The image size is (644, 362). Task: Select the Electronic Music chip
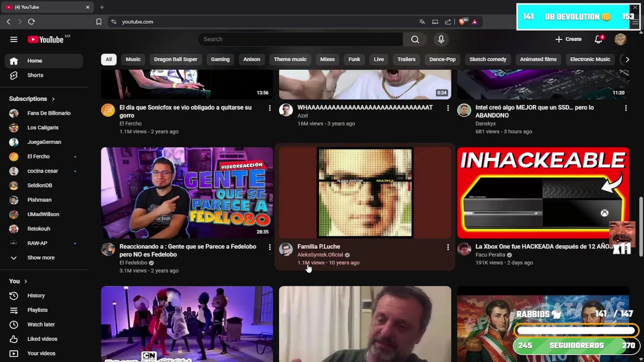click(x=590, y=59)
